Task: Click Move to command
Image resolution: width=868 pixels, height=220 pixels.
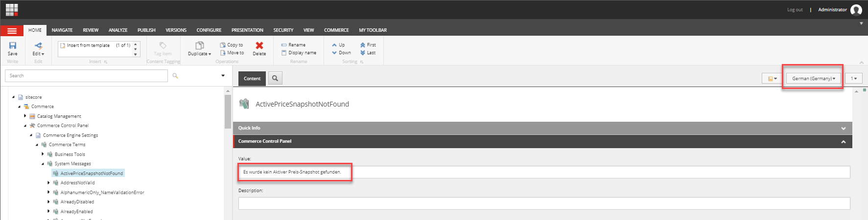Action: click(x=232, y=52)
